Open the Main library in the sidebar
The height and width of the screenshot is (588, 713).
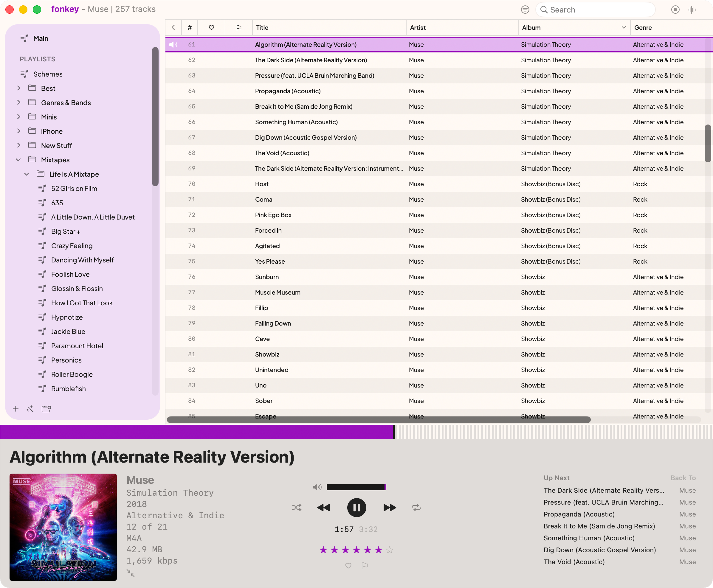pyautogui.click(x=41, y=38)
